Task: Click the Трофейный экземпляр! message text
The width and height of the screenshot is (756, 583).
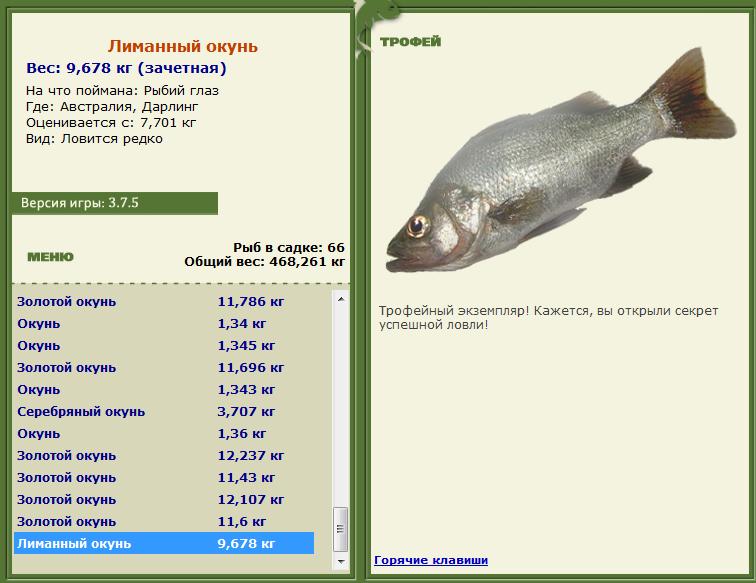Action: (549, 317)
